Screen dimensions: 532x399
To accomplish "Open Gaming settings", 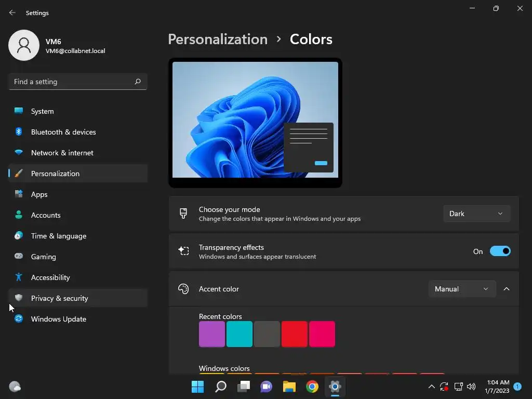I will pos(78,256).
